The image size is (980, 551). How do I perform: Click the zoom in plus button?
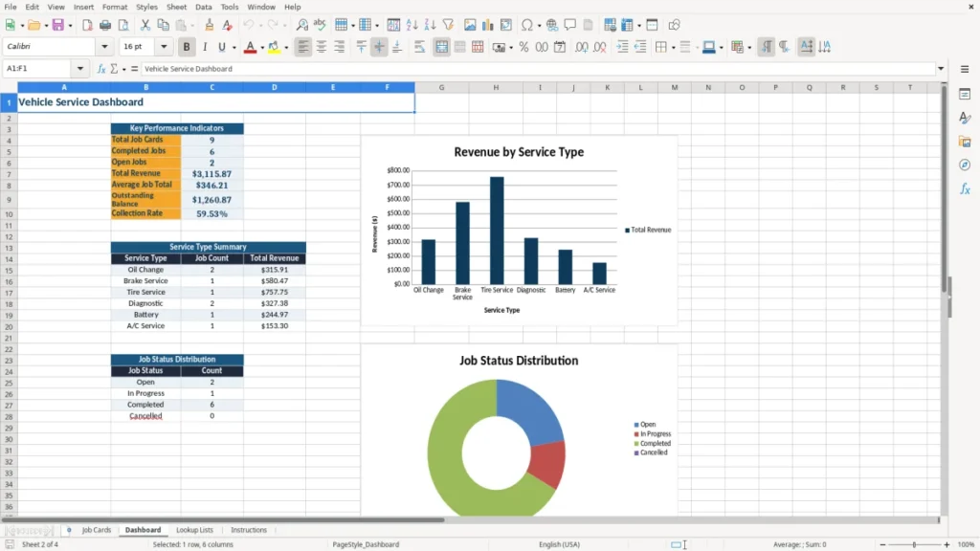(x=947, y=544)
